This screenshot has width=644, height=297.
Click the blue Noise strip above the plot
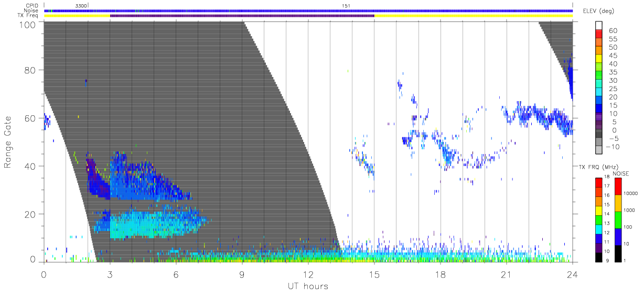click(308, 10)
